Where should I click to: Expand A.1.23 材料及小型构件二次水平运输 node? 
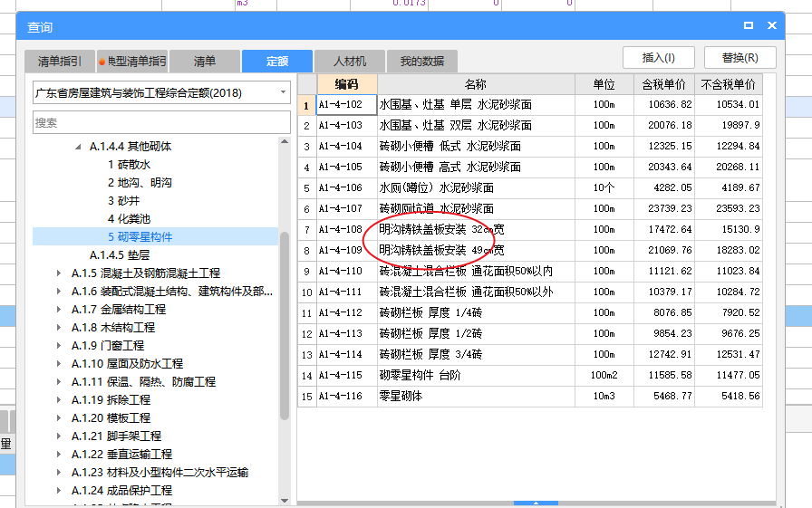[59, 473]
